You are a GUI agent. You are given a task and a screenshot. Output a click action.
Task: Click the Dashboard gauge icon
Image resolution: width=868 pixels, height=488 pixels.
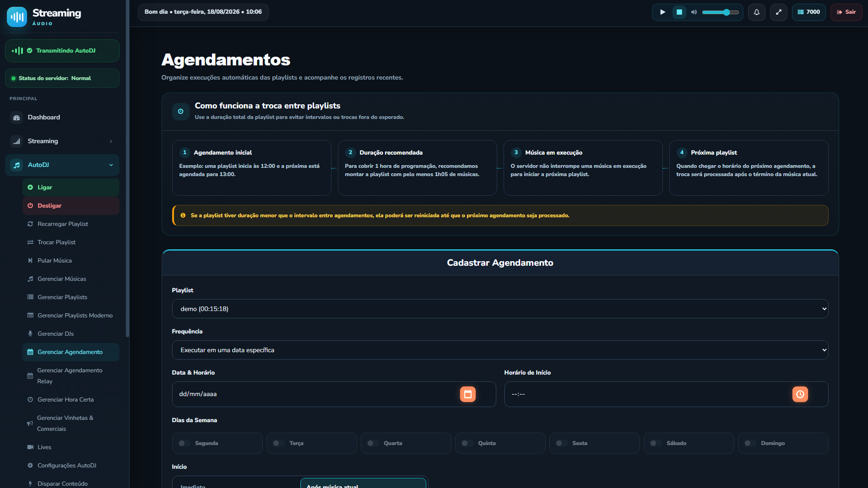tap(16, 118)
